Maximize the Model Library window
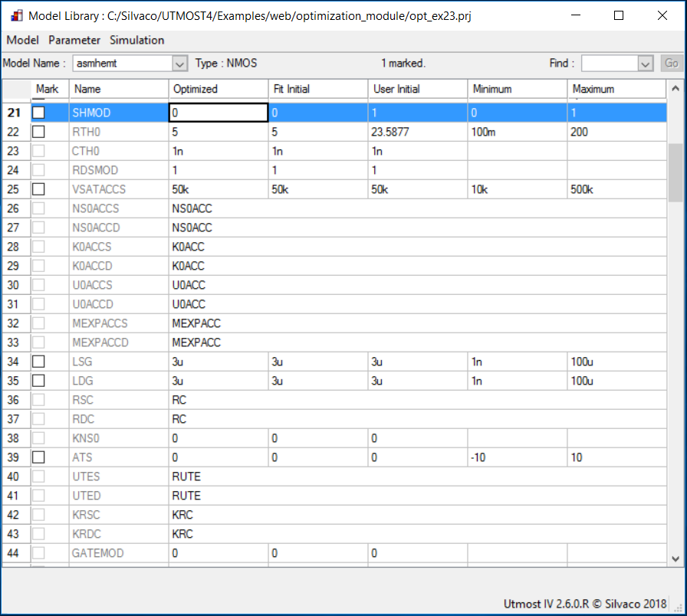This screenshot has width=687, height=616. [x=619, y=16]
